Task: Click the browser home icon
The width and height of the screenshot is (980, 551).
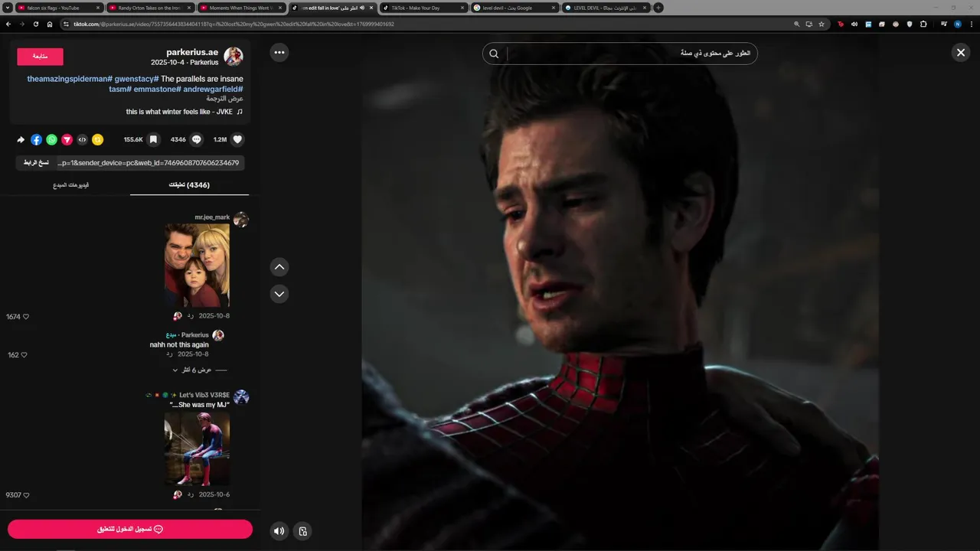Action: pyautogui.click(x=50, y=24)
